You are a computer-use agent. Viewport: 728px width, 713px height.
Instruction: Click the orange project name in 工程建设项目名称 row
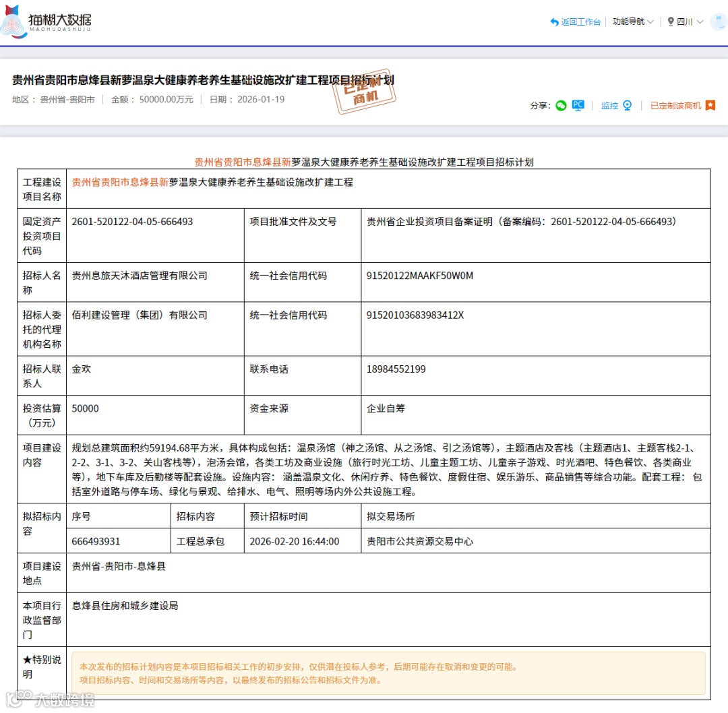[120, 183]
